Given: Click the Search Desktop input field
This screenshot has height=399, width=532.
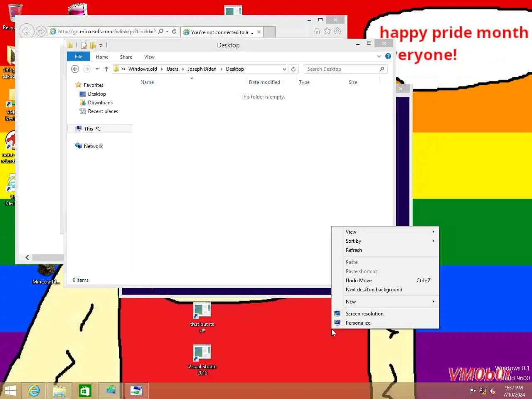Looking at the screenshot, I should click(x=342, y=69).
